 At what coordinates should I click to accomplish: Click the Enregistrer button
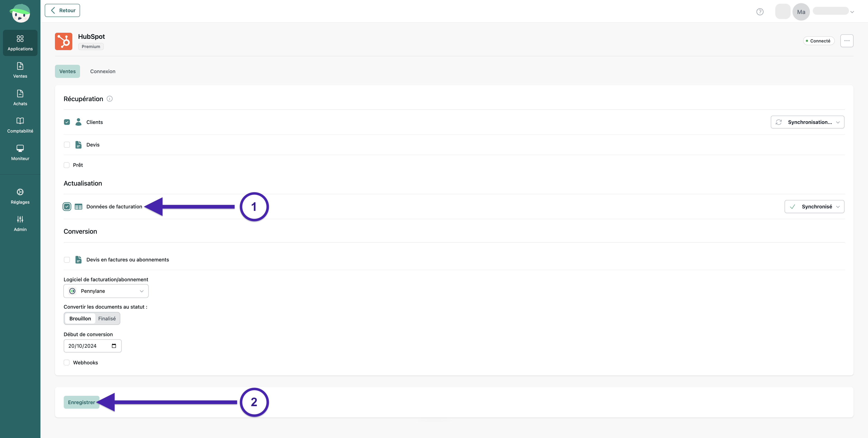pyautogui.click(x=82, y=402)
